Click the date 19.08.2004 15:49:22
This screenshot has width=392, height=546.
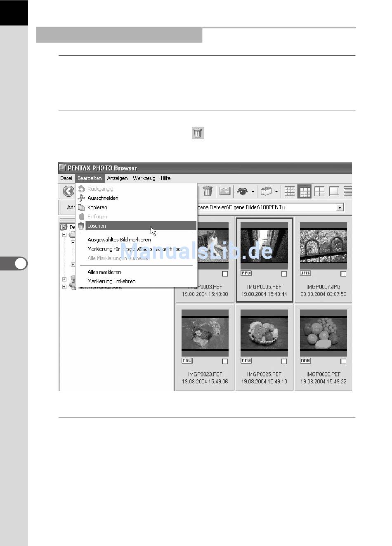coord(324,382)
